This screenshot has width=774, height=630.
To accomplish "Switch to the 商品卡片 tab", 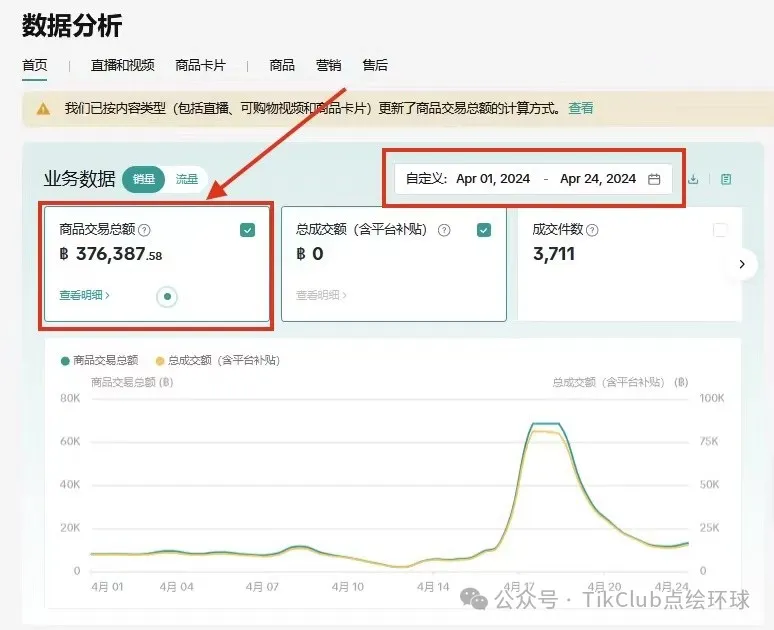I will pos(200,65).
